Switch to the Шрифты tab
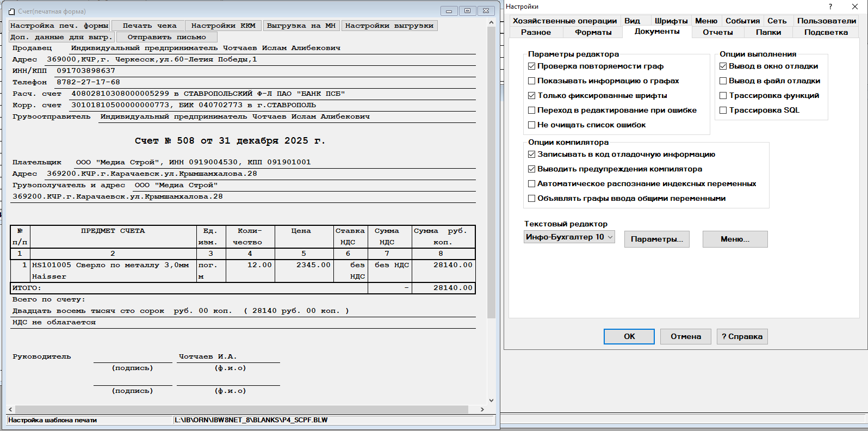 (x=671, y=21)
